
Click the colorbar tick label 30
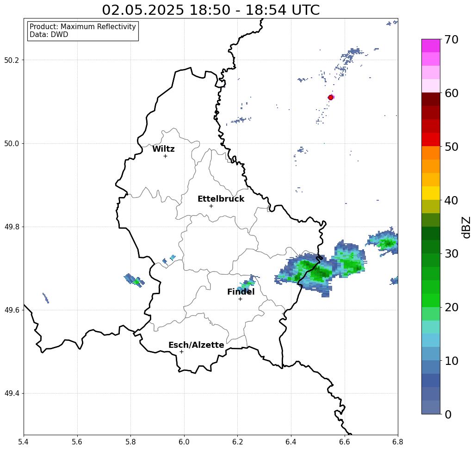click(x=451, y=254)
